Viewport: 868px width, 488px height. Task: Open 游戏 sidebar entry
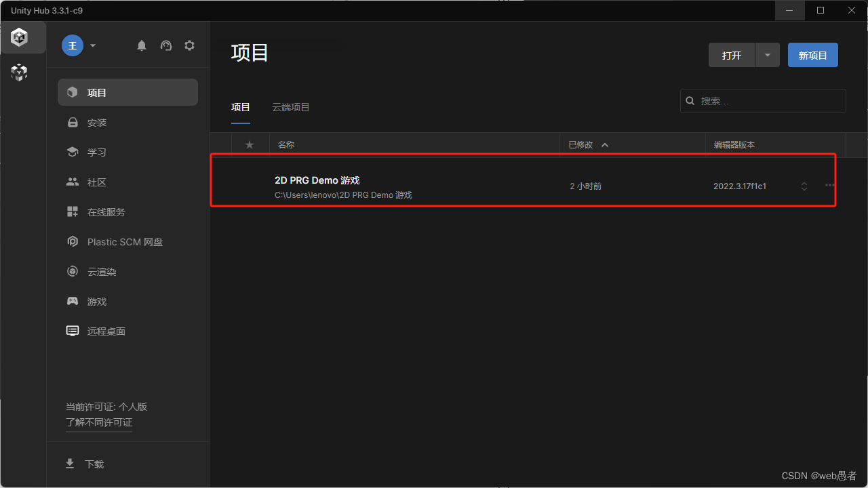127,302
